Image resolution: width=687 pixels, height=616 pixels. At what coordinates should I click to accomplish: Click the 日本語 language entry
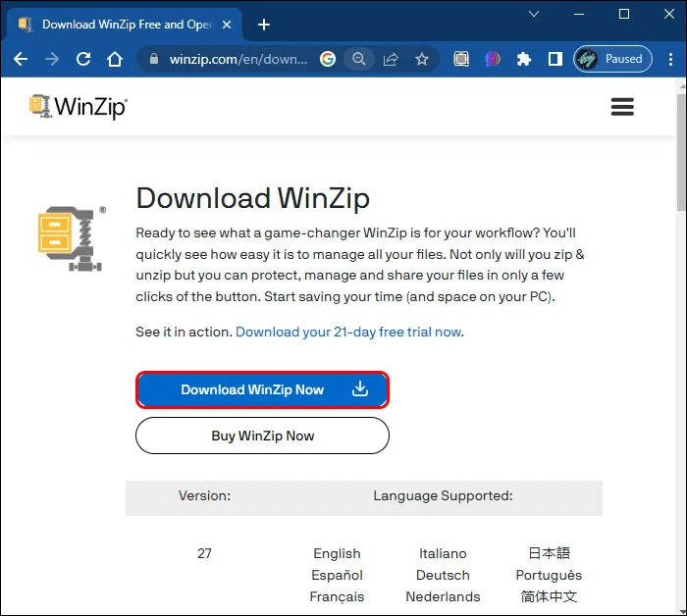(x=549, y=553)
